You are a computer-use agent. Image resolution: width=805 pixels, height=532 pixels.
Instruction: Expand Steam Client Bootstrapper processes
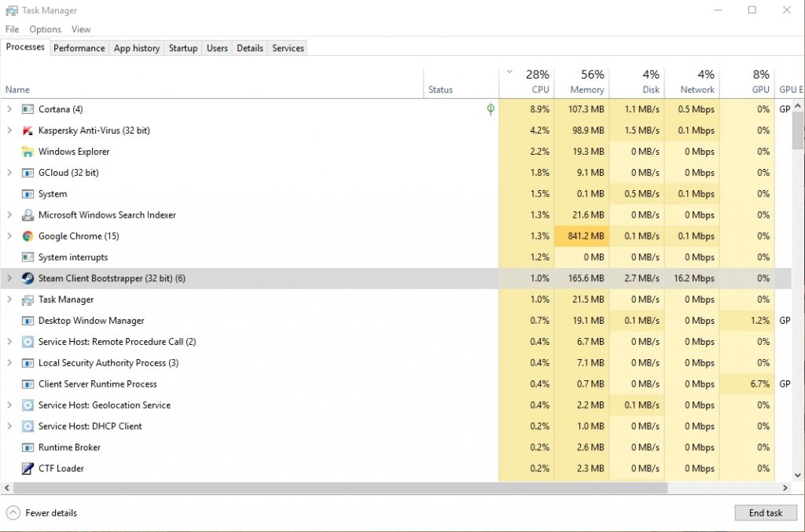pyautogui.click(x=9, y=278)
